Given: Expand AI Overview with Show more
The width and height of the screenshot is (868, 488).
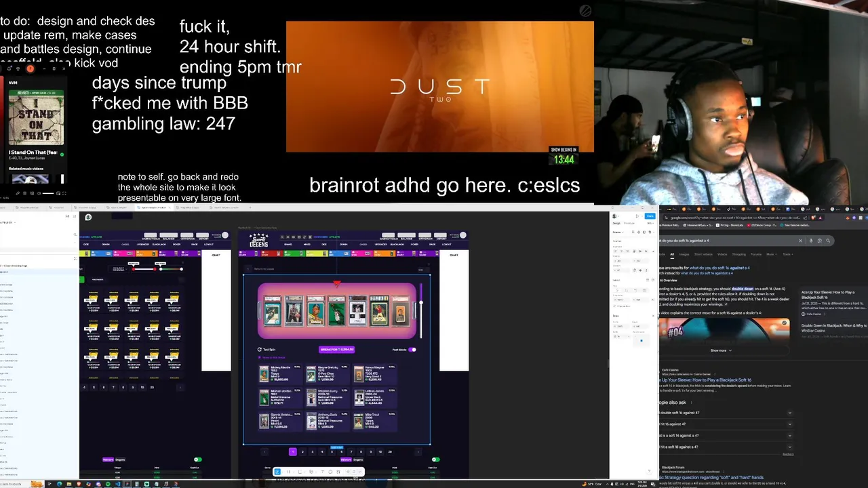Looking at the screenshot, I should (x=722, y=350).
